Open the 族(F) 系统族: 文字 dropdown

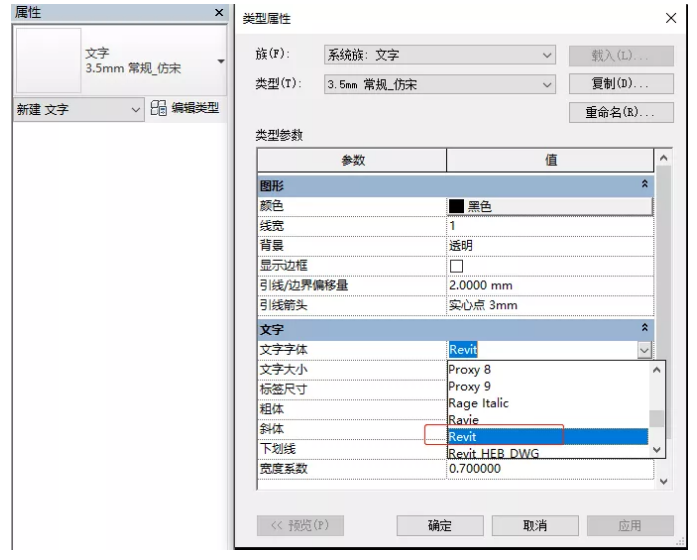440,55
